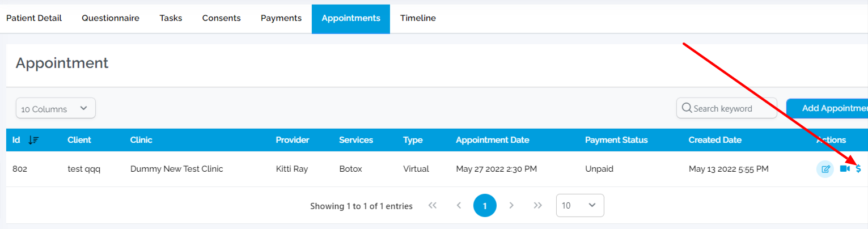Open the Payments tab

pos(281,18)
